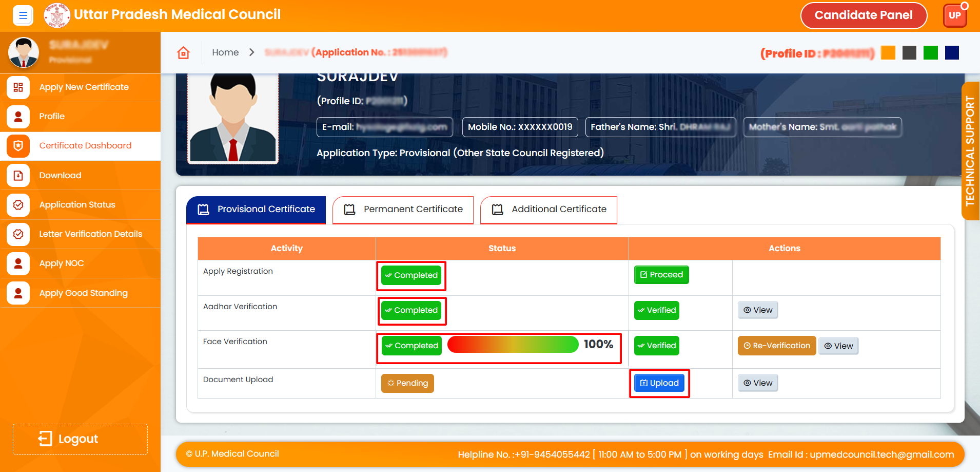This screenshot has height=472, width=980.
Task: Switch to the Additional Certificate tab
Action: click(548, 210)
